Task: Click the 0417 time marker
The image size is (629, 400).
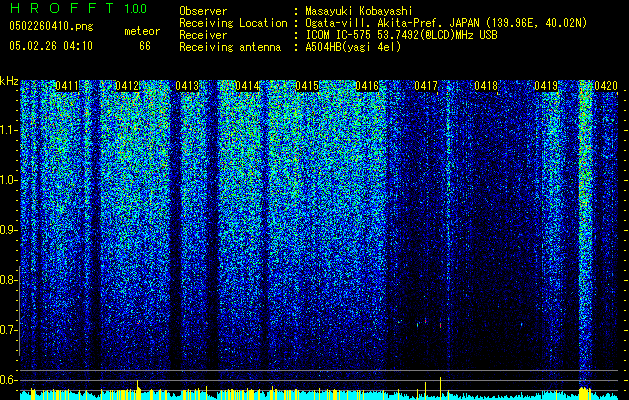Action: pyautogui.click(x=426, y=86)
